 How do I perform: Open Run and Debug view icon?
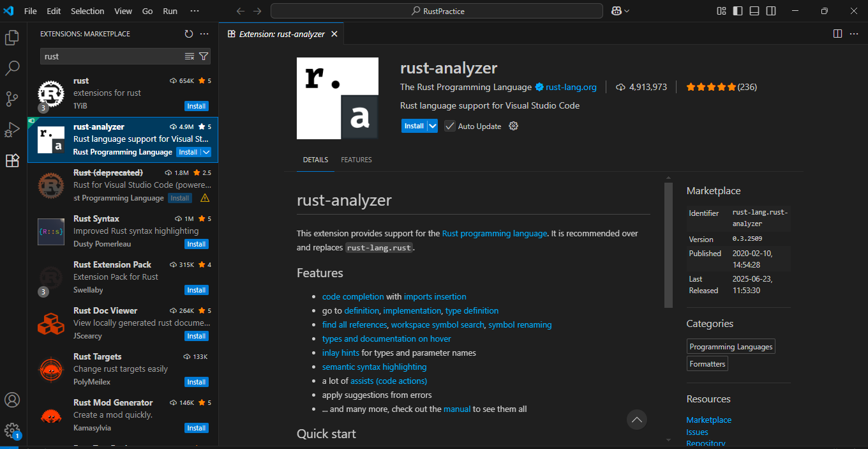tap(12, 130)
